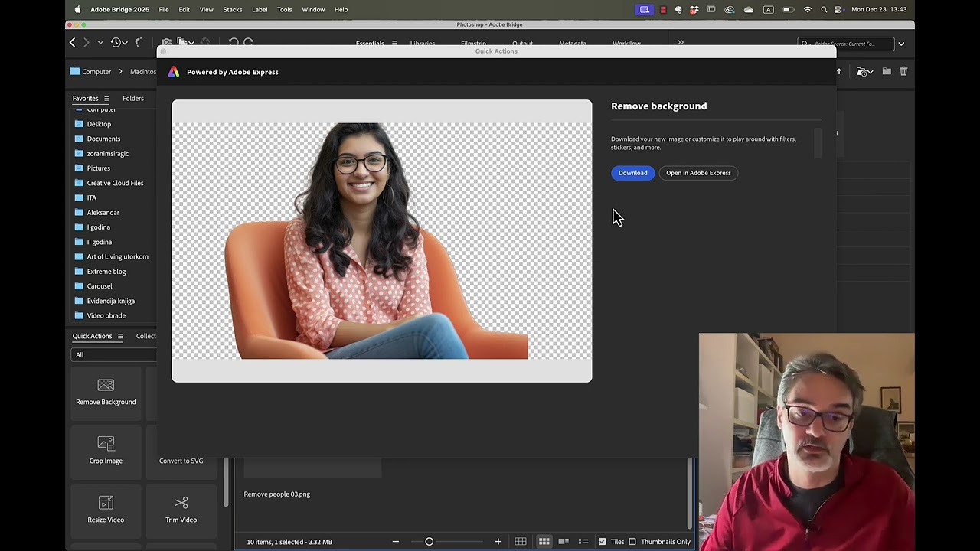Open the Essentials workspace menu icon
The height and width of the screenshot is (551, 980).
tap(394, 44)
